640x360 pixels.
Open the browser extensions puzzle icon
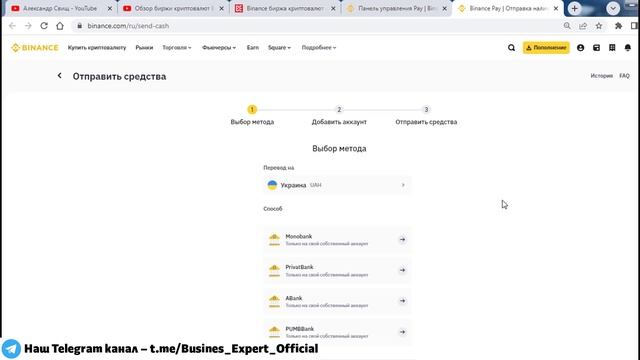pos(618,26)
